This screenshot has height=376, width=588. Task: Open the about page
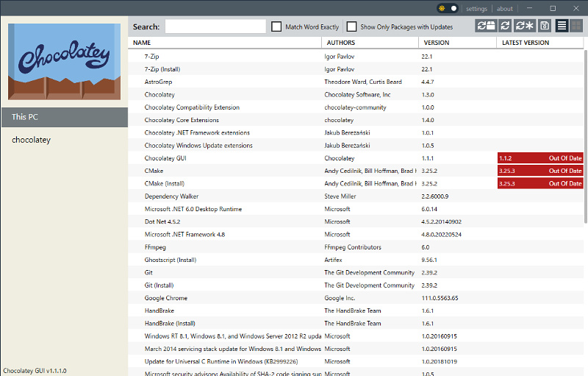[x=504, y=9]
